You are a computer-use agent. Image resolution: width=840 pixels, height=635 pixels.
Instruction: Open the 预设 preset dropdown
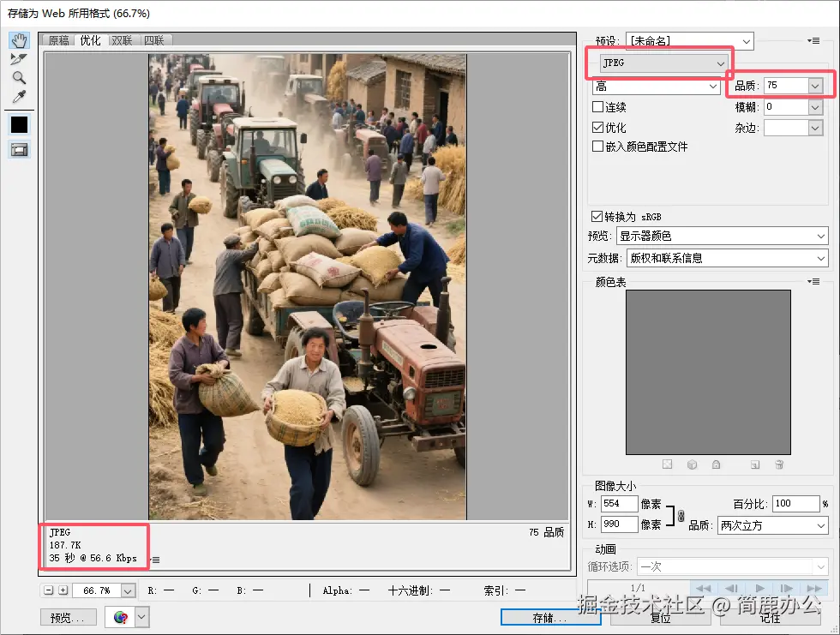[690, 41]
